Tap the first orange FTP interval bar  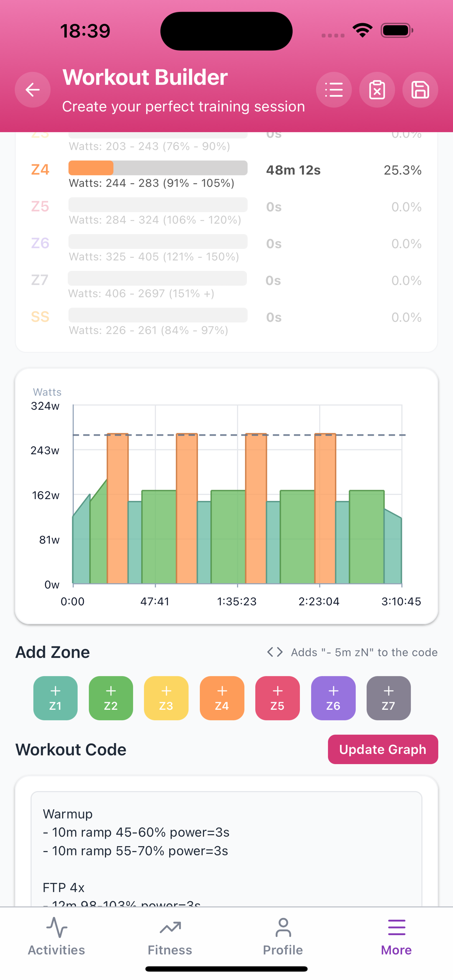coord(118,508)
